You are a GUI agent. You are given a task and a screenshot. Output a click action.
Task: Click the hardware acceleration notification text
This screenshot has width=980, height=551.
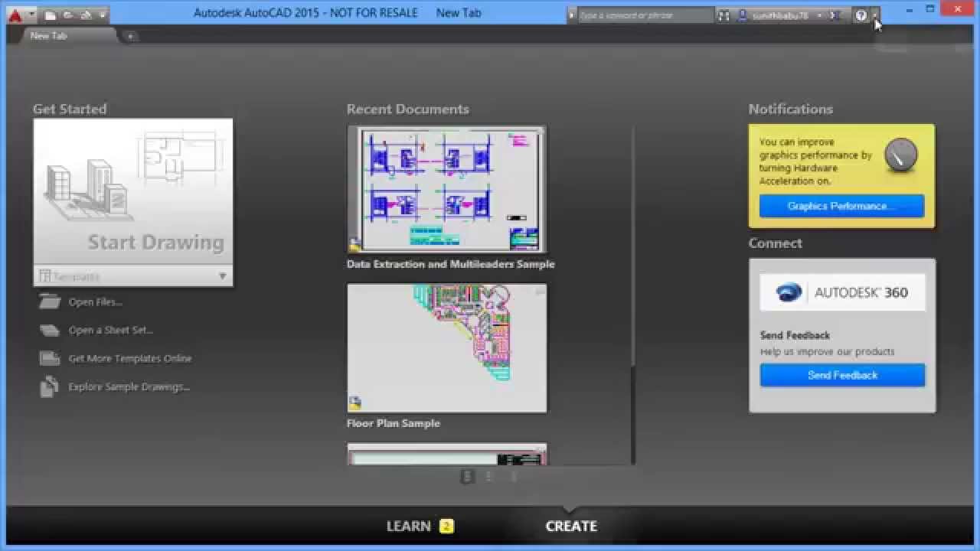click(x=815, y=161)
